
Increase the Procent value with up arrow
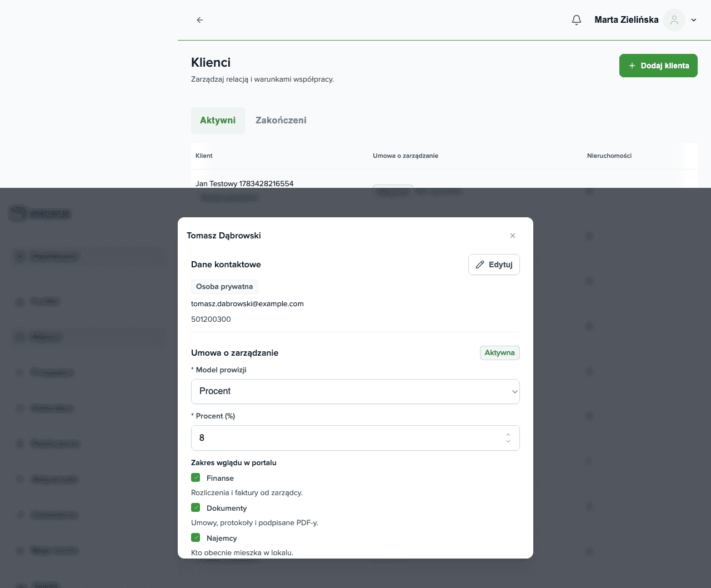click(508, 435)
